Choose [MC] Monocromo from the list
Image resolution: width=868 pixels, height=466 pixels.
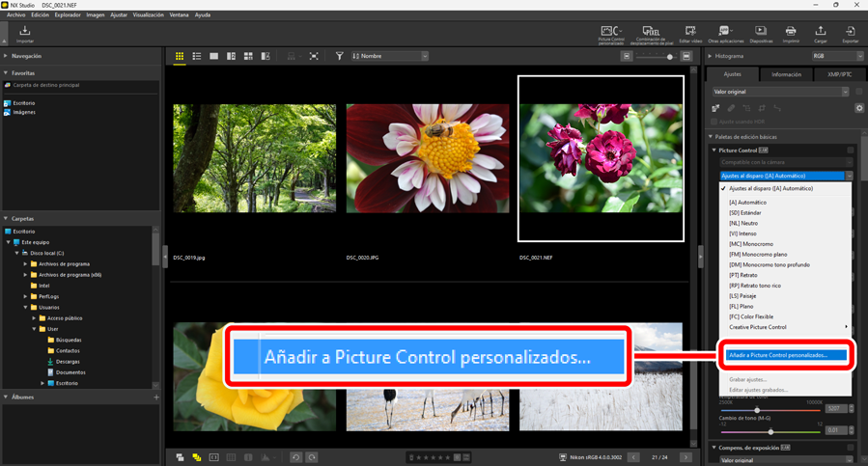pos(751,244)
